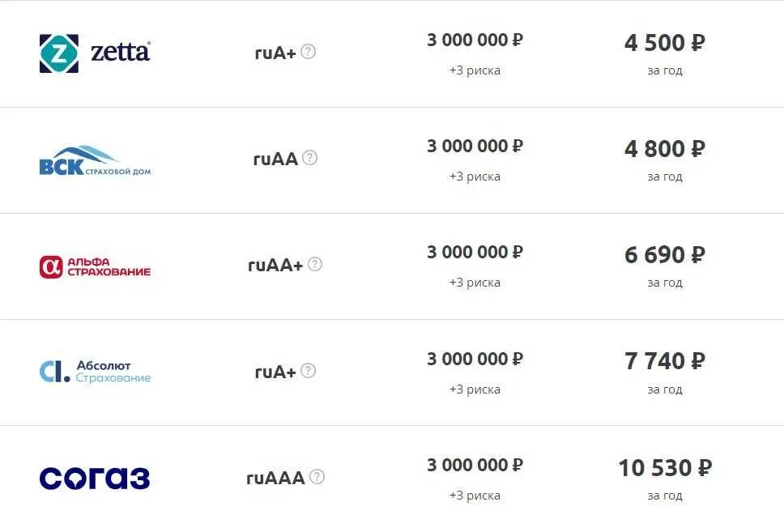Show the +3 риска details for Zetta
The width and height of the screenshot is (784, 532).
(x=475, y=70)
